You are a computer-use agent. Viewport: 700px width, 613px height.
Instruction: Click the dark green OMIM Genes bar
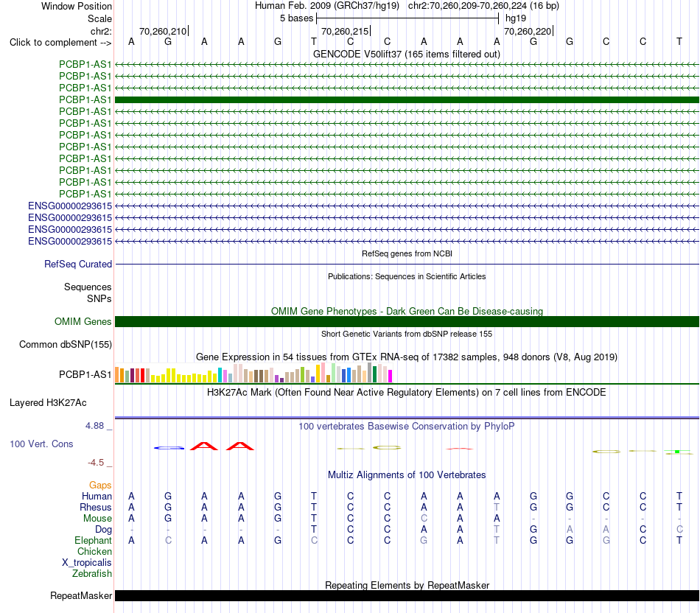tap(407, 321)
